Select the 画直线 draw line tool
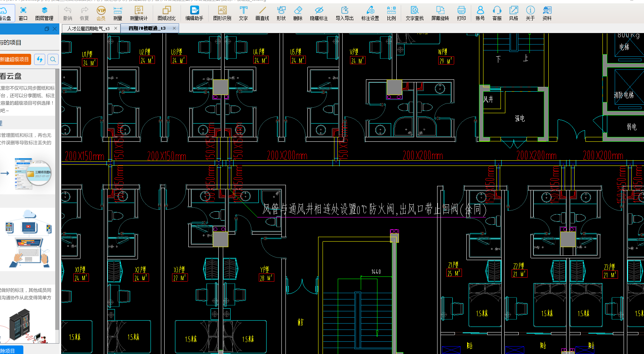Screen dimensions: 644x354 pos(262,13)
